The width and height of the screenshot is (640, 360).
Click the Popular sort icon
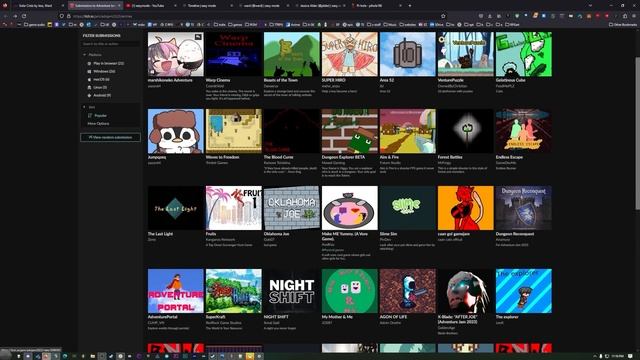point(90,116)
